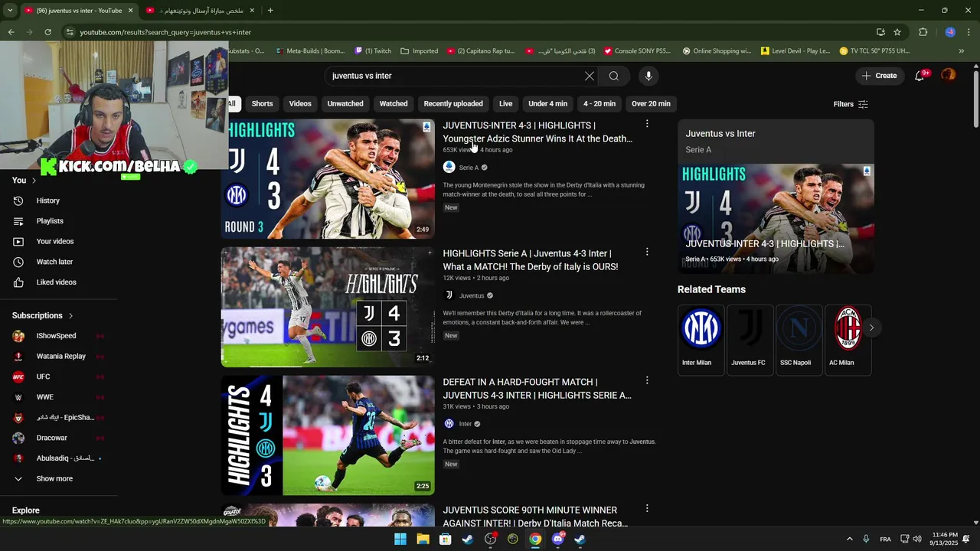Search with voice microphone icon

(648, 76)
